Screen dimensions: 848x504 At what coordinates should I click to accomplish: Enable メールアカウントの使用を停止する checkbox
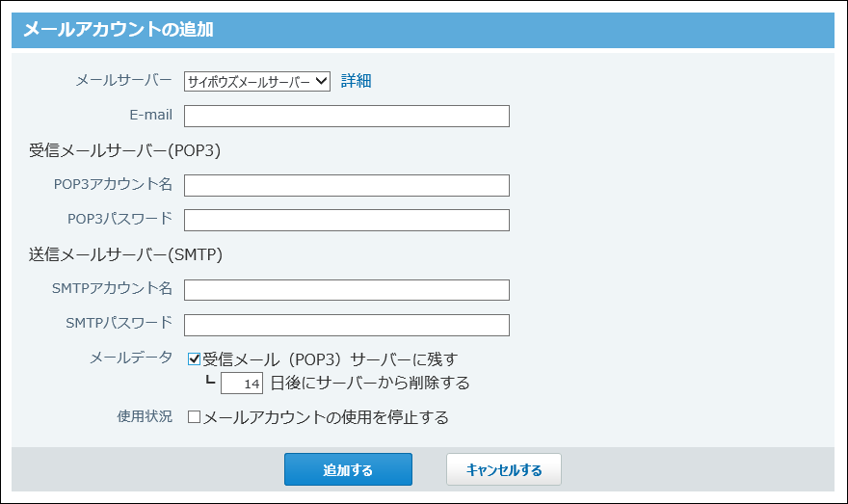(194, 417)
